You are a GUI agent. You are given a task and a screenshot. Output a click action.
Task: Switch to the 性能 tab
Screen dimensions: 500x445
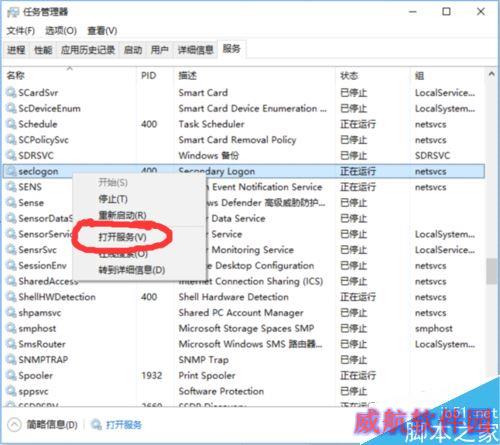pos(43,50)
